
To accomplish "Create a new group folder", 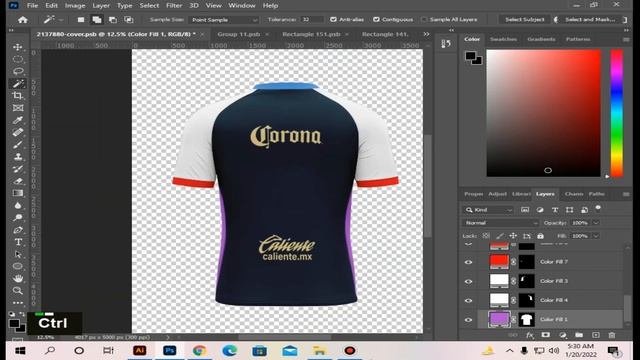I will coord(579,335).
